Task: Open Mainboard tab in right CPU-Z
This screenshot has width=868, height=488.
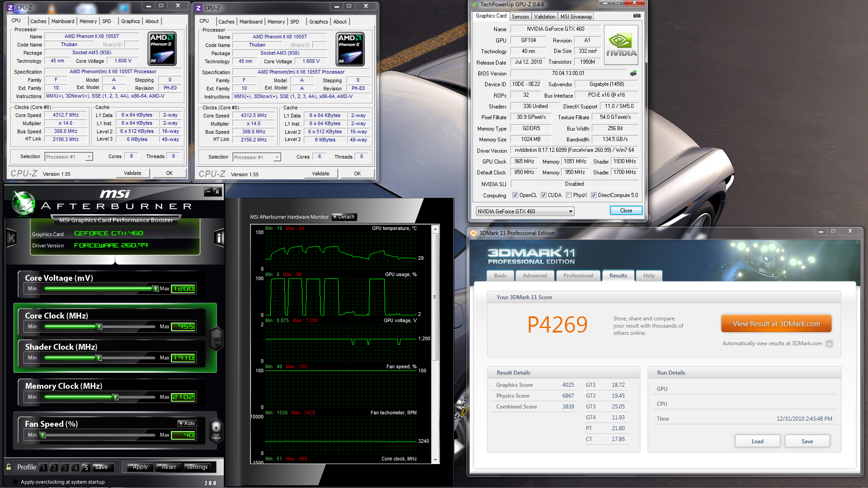Action: 251,22
